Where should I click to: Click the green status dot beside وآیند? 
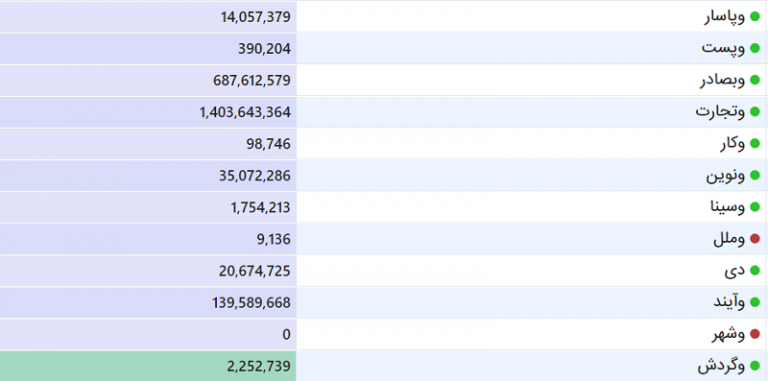pos(755,302)
